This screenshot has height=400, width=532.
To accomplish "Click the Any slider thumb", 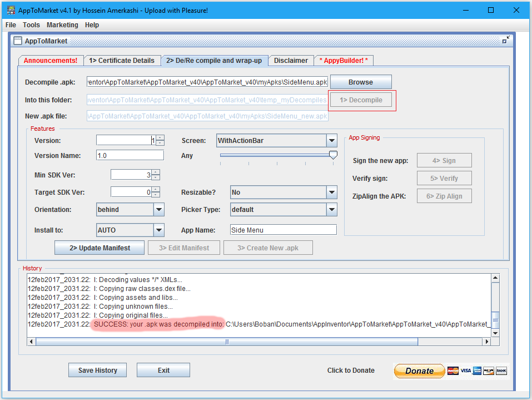I will tap(333, 155).
